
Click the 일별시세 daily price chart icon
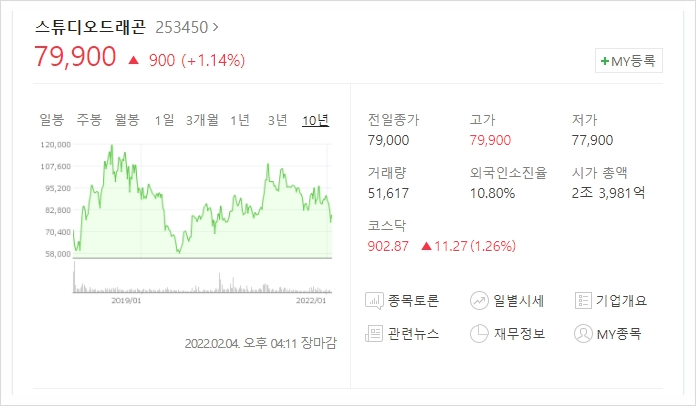tap(479, 301)
